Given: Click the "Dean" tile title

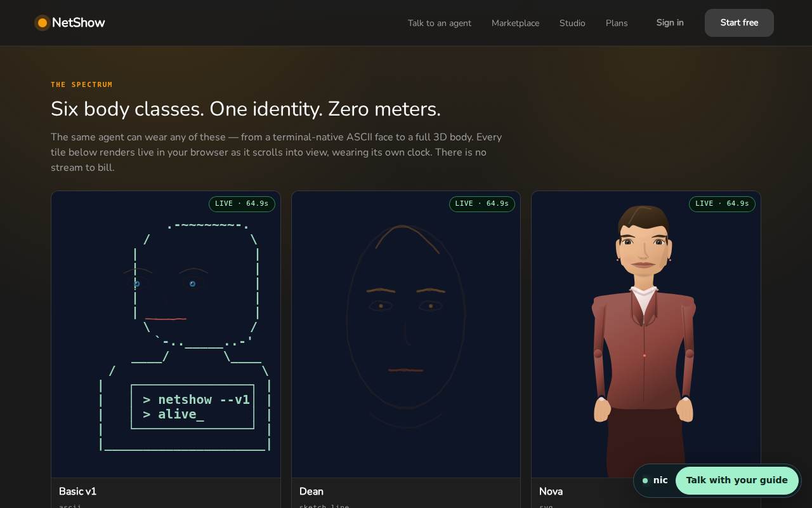Looking at the screenshot, I should coord(311,491).
